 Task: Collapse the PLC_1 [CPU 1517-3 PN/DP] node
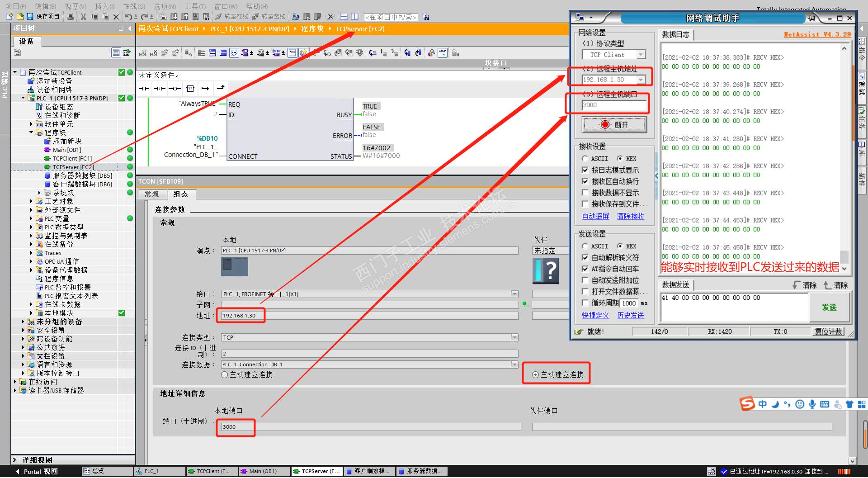point(24,98)
